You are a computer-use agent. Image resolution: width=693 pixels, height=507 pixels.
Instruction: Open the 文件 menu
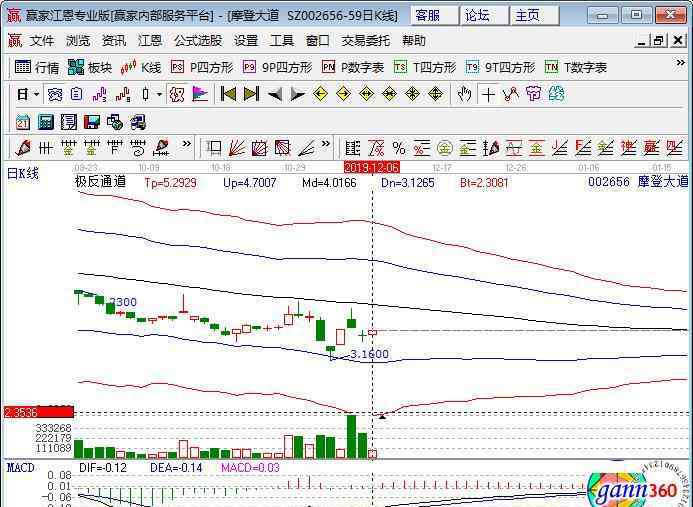42,41
